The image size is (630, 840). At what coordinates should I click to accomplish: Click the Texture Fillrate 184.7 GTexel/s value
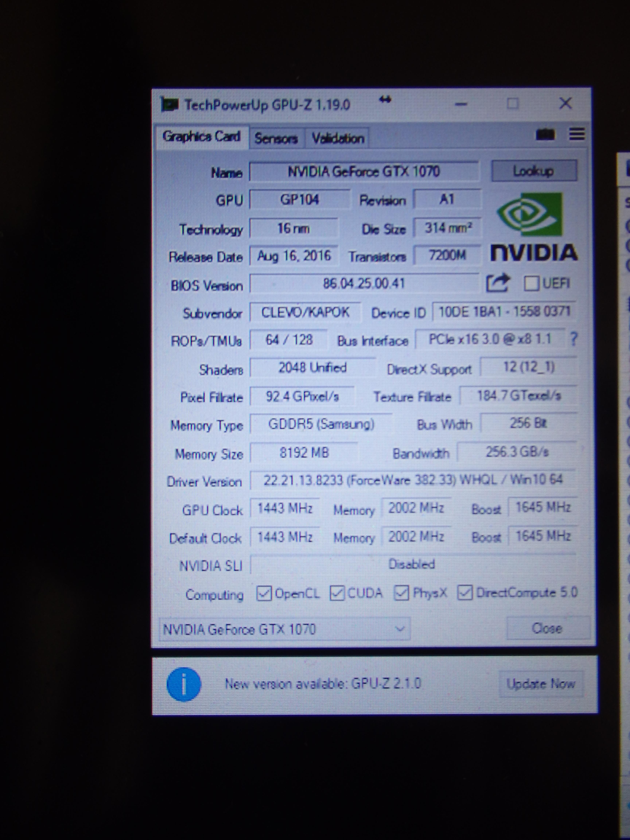(x=519, y=396)
